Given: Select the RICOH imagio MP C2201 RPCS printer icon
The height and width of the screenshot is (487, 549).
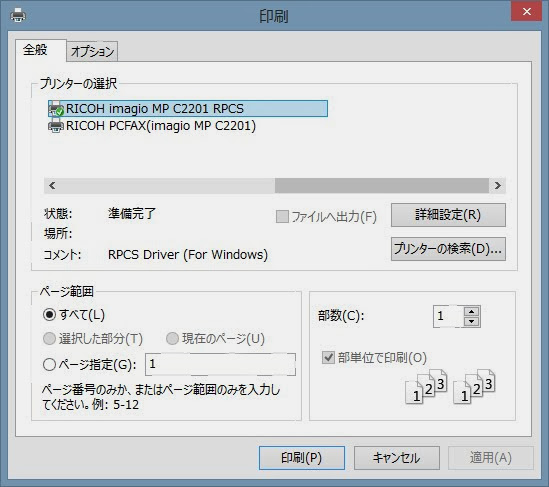Looking at the screenshot, I should 56,109.
